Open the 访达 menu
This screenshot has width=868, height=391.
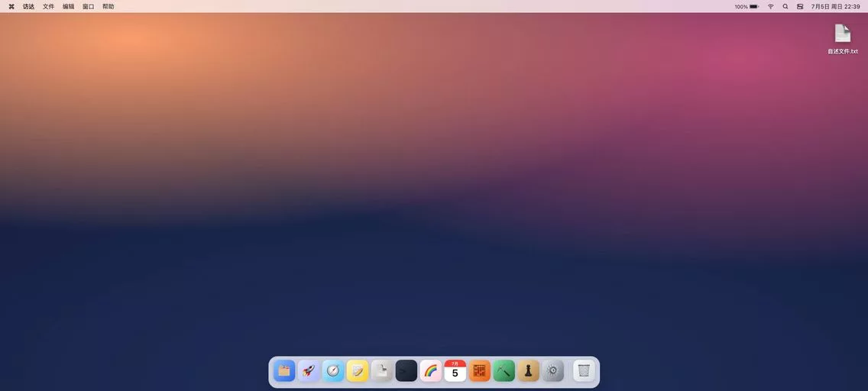[28, 7]
